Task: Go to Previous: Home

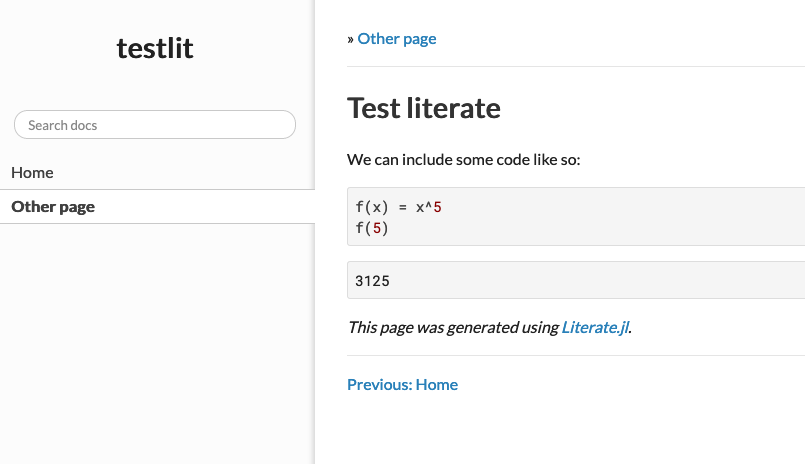Action: (x=402, y=384)
